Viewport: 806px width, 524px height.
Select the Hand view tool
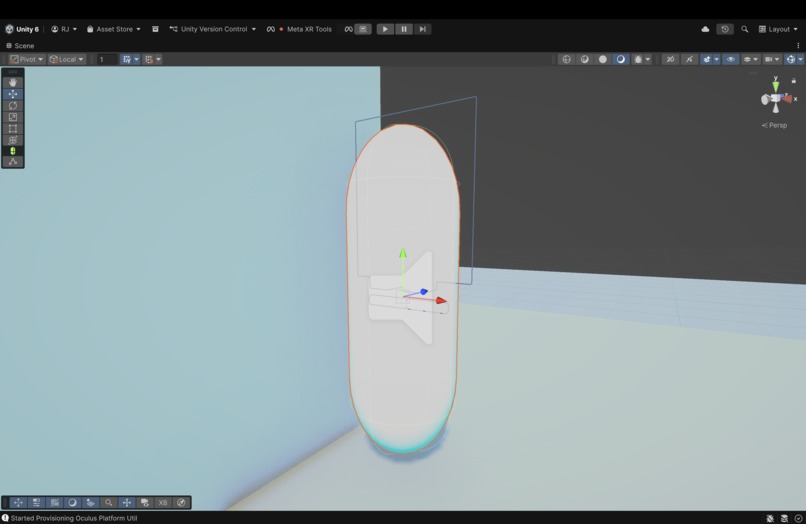(13, 82)
